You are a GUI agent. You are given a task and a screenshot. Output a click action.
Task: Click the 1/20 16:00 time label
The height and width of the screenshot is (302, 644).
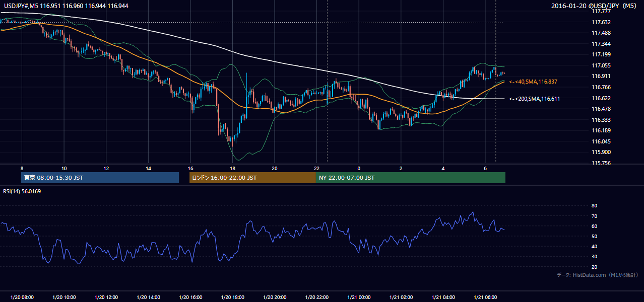pyautogui.click(x=190, y=297)
